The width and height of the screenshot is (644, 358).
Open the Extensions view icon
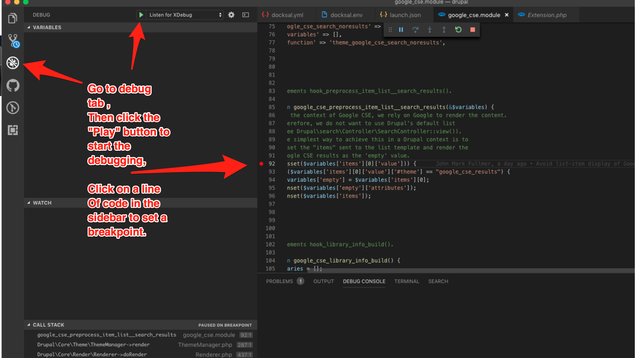click(x=13, y=130)
